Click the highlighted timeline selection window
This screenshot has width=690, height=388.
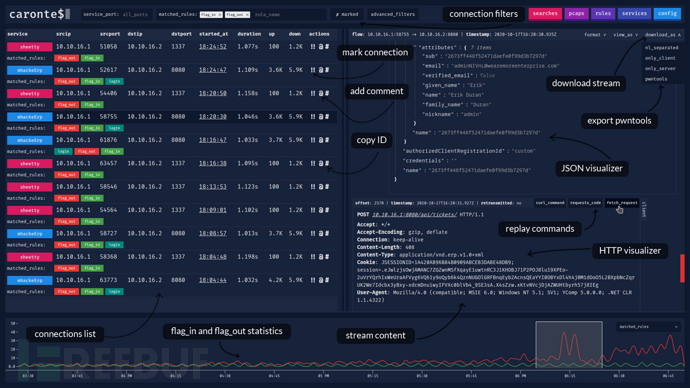point(569,344)
